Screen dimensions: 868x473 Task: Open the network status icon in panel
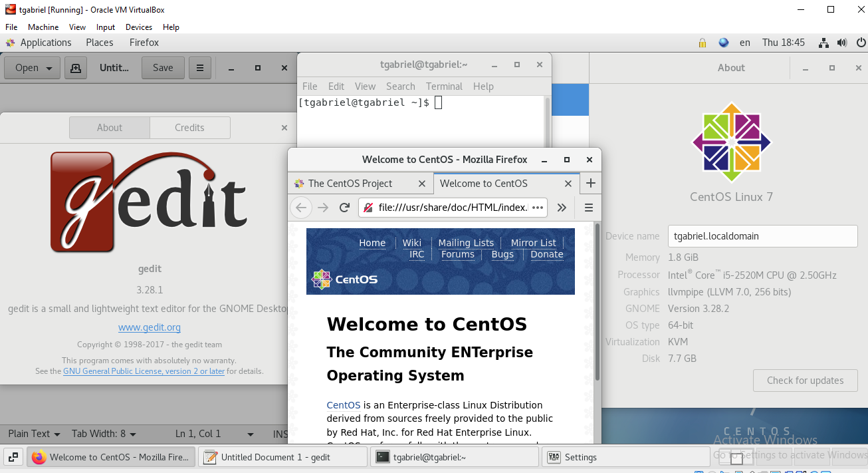point(823,43)
